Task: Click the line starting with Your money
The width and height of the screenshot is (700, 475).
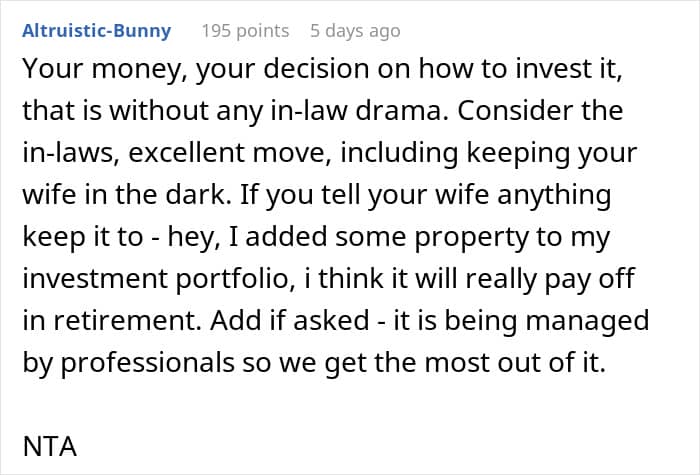Action: 322,69
